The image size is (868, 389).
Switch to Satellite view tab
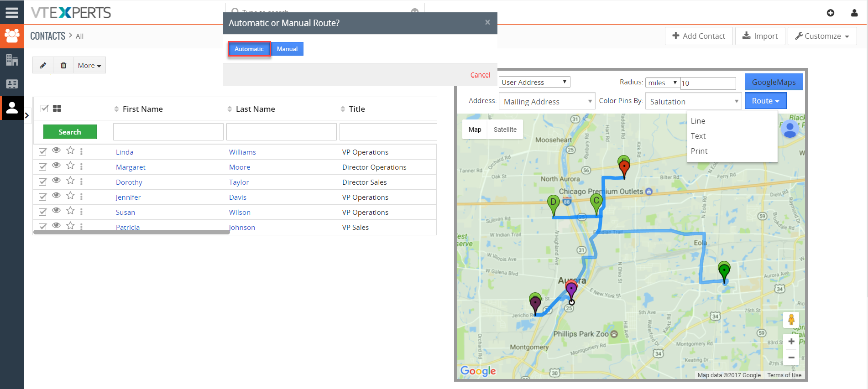(505, 130)
